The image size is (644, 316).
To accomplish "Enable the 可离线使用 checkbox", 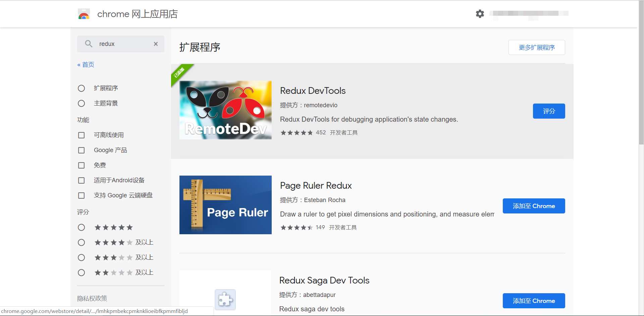I will pyautogui.click(x=82, y=135).
